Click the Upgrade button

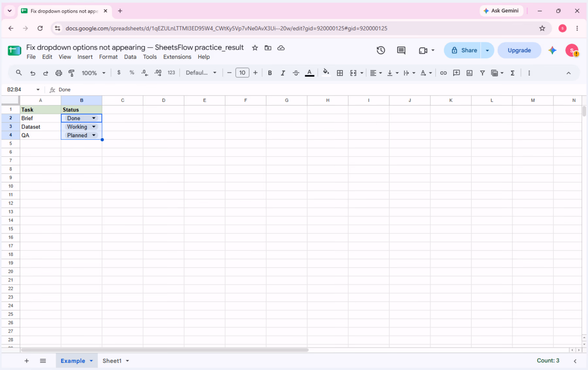pyautogui.click(x=519, y=50)
